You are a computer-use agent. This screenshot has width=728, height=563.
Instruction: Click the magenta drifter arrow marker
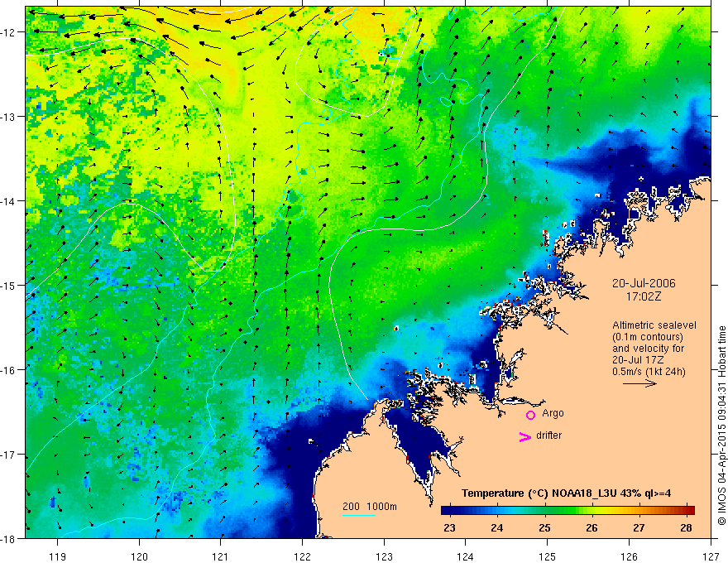[525, 436]
